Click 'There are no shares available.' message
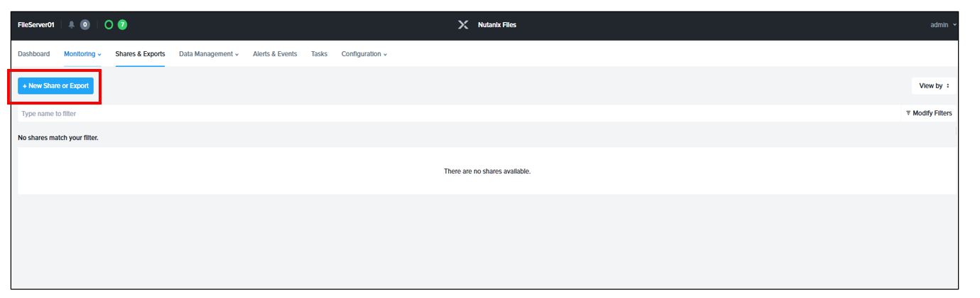 pos(487,171)
